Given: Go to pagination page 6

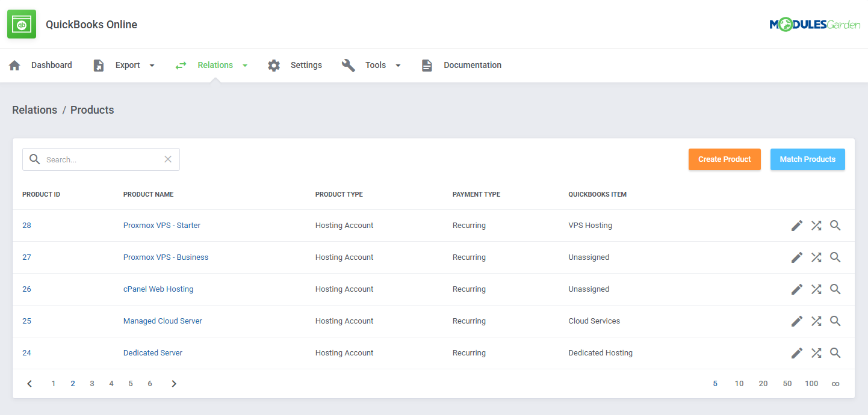Looking at the screenshot, I should [150, 384].
